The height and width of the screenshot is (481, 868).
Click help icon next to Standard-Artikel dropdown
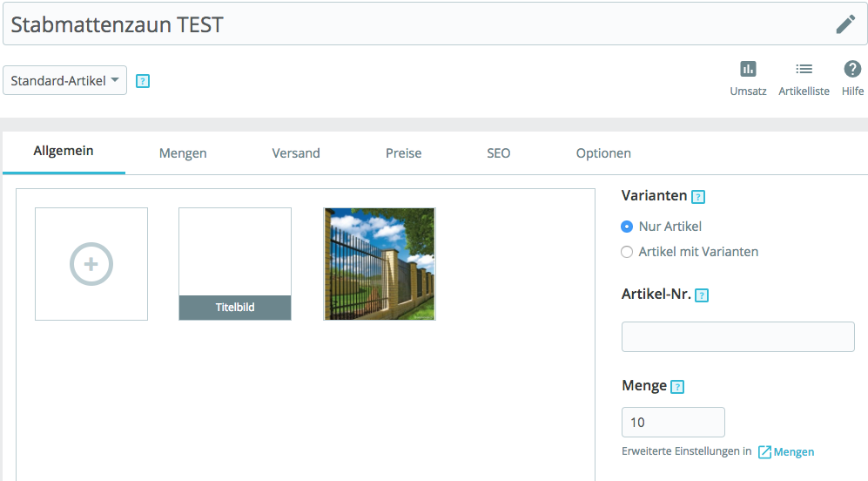144,81
